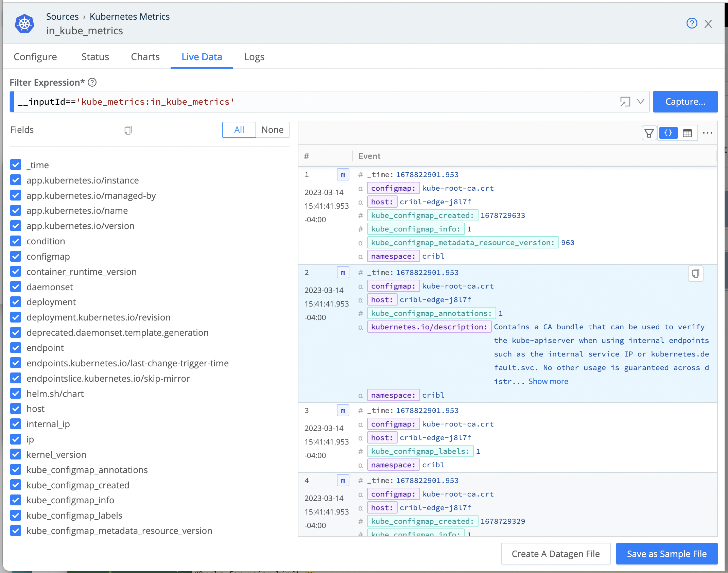
Task: Open filter expression history dropdown
Action: tap(640, 102)
